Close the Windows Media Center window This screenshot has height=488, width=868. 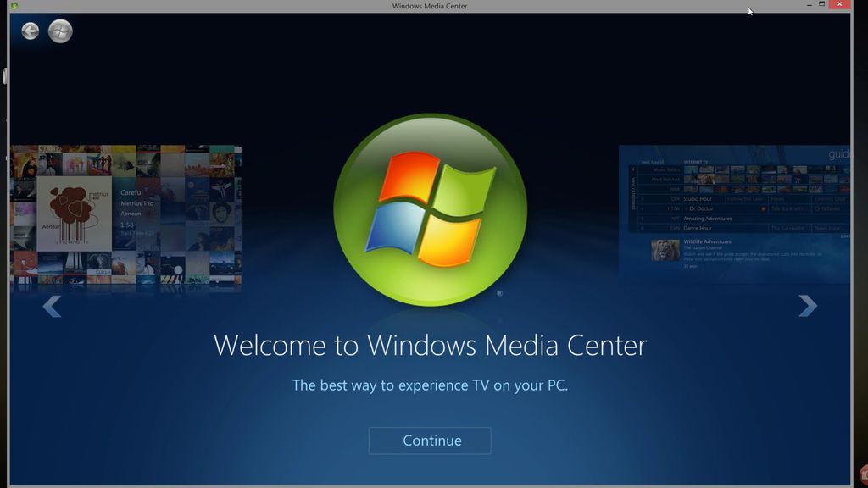[x=840, y=4]
